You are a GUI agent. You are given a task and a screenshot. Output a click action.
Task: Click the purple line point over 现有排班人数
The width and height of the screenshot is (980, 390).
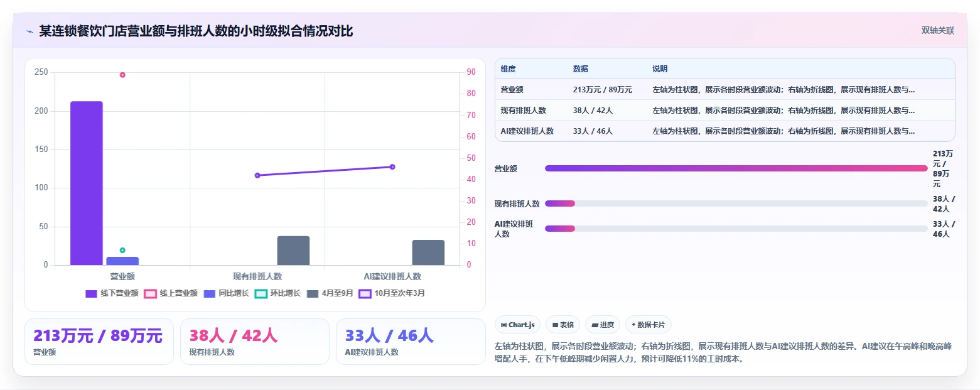[257, 175]
